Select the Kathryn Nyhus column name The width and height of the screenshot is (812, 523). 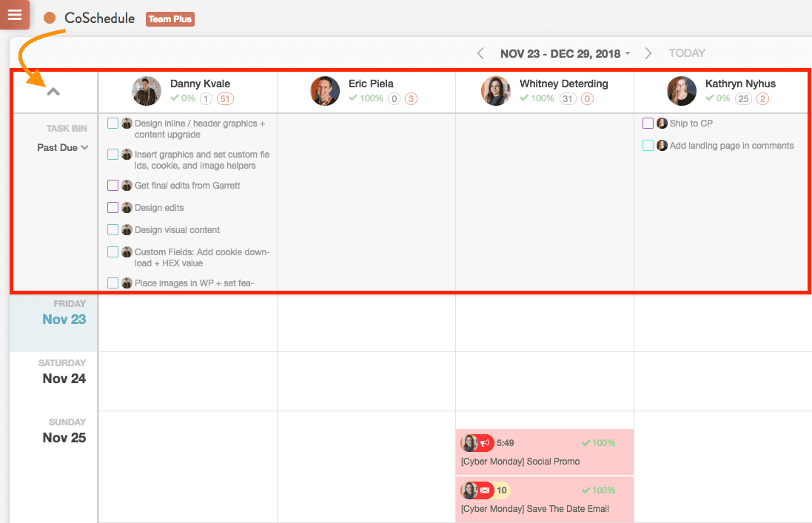click(740, 84)
